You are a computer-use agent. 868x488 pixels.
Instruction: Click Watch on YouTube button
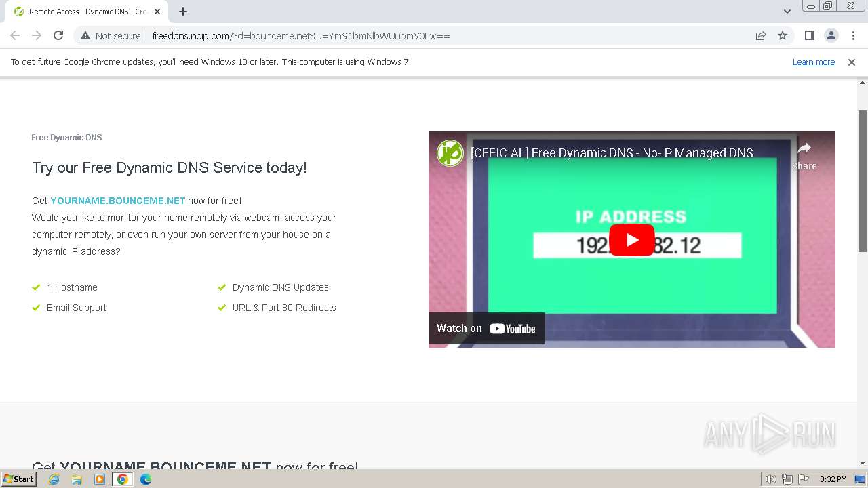tap(486, 328)
